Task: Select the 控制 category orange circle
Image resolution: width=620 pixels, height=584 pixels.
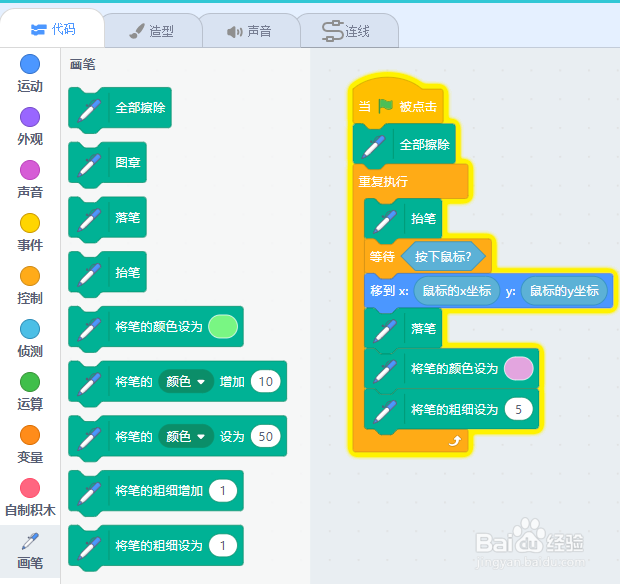Action: (x=30, y=276)
